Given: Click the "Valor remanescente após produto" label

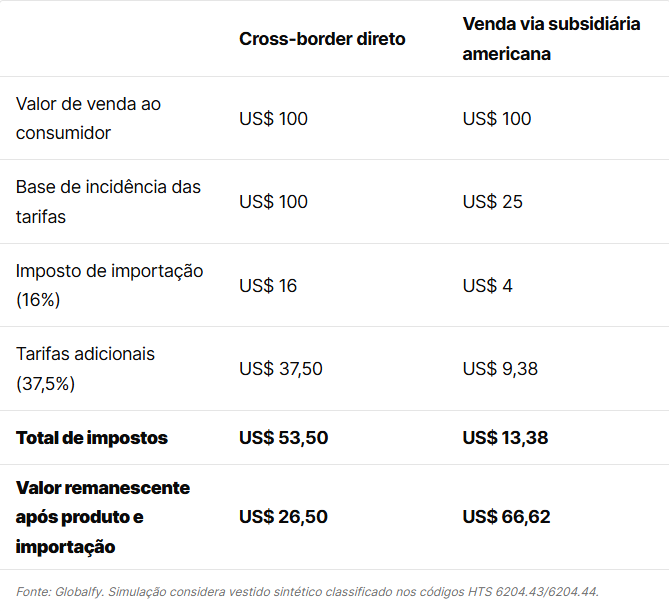Looking at the screenshot, I should [103, 502].
